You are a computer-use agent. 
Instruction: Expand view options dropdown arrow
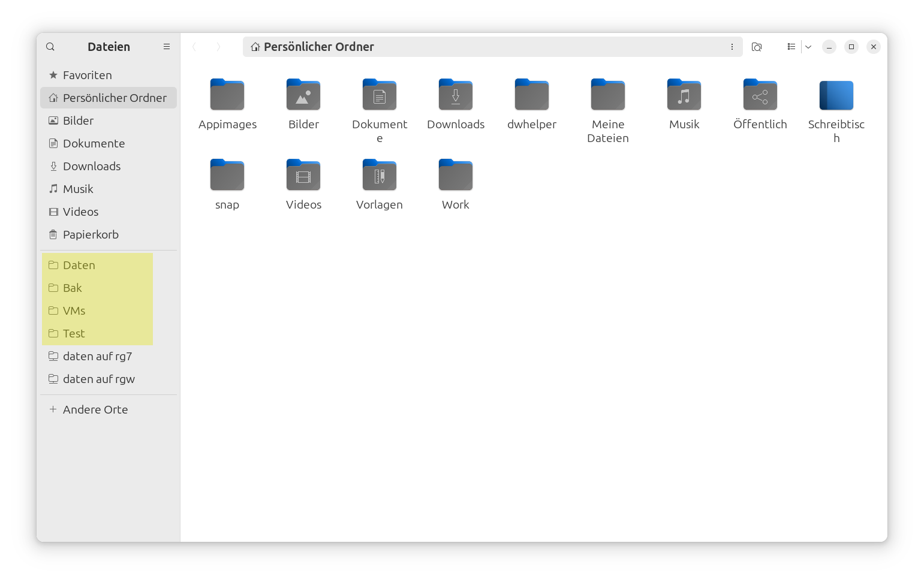point(808,47)
